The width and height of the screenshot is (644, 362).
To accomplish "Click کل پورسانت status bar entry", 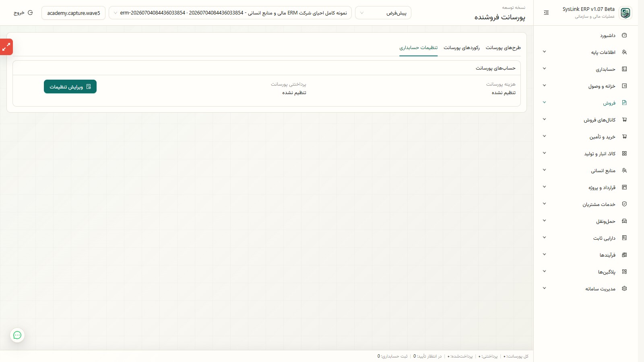I will (516, 356).
